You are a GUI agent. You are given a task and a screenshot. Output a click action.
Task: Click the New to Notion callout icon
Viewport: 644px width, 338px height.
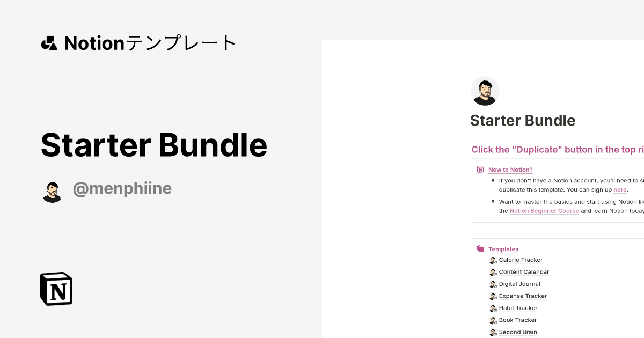pyautogui.click(x=480, y=170)
